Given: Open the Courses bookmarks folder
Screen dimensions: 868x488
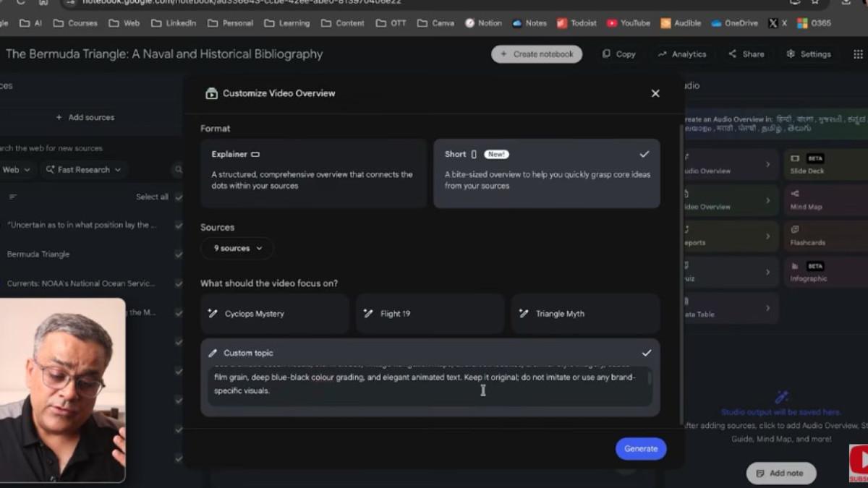Looking at the screenshot, I should (x=75, y=23).
